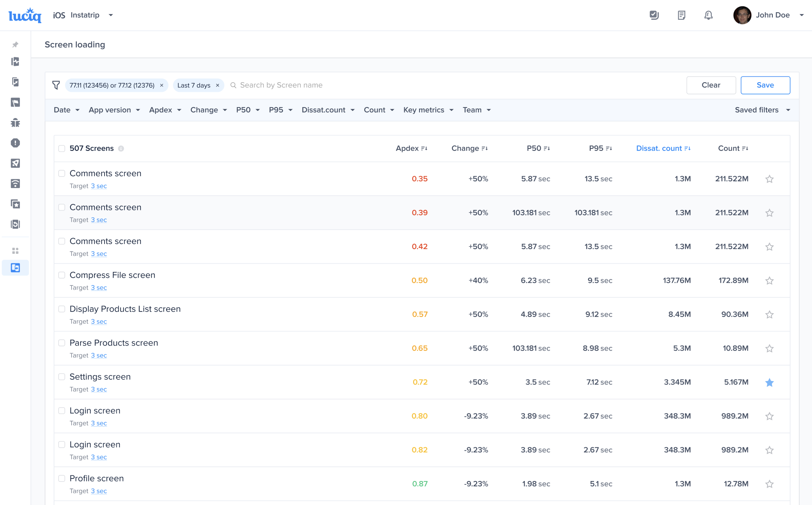This screenshot has height=505, width=812.
Task: Open the Team filter menu
Action: click(476, 110)
